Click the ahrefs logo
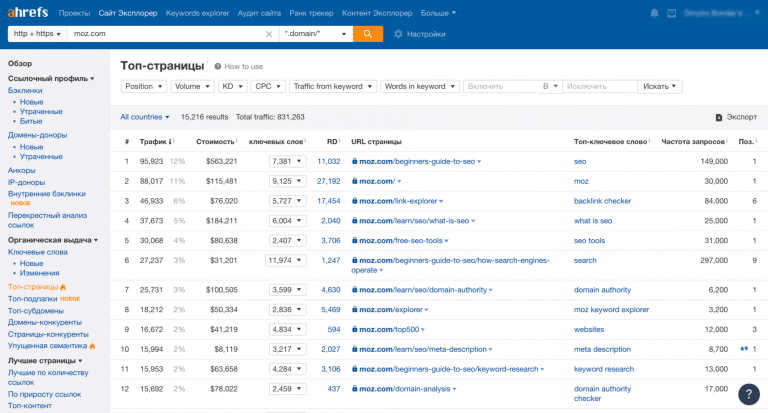Image resolution: width=768 pixels, height=413 pixels. [x=28, y=12]
